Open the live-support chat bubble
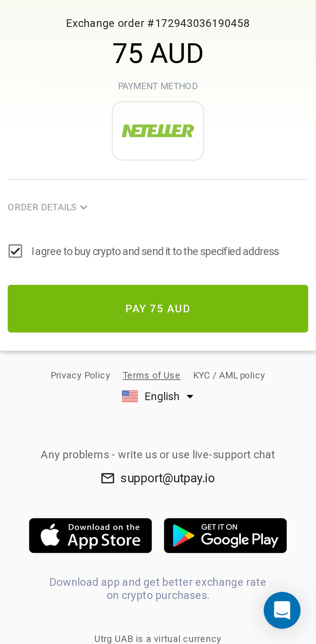316x644 pixels. coord(282,610)
